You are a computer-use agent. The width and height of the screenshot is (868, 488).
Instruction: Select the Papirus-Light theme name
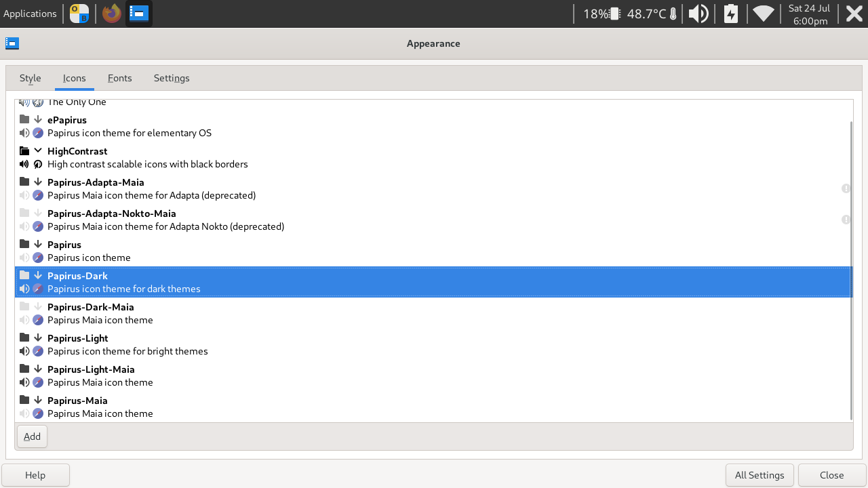(x=78, y=338)
